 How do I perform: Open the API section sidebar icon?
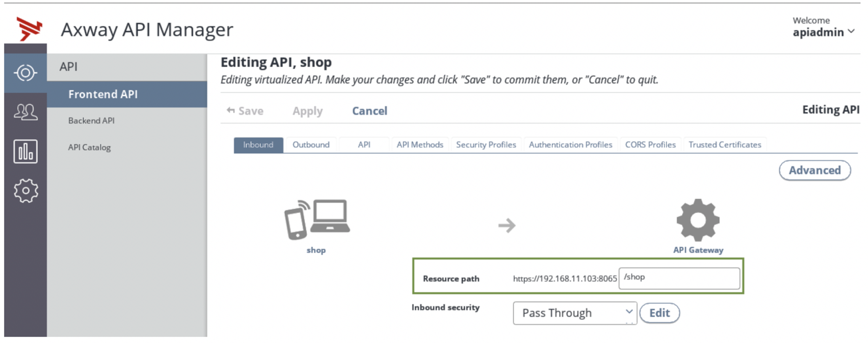(x=25, y=72)
